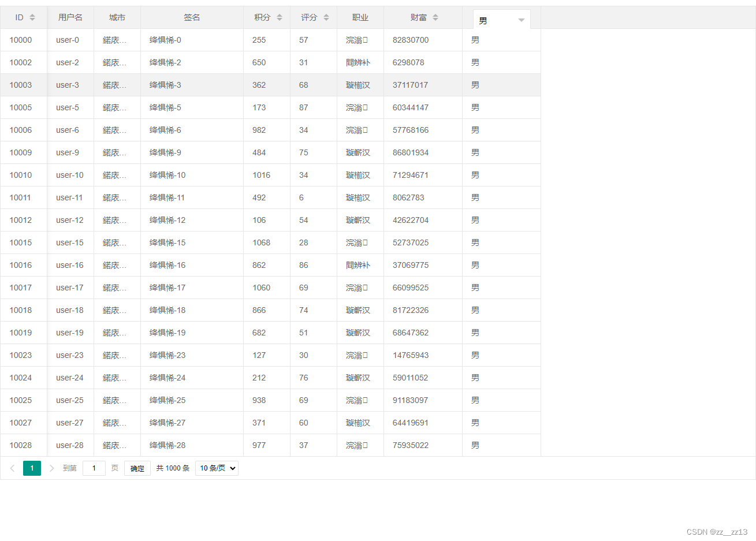Open the 10条/页 page size selector
Viewport: 756px width, 541px height.
(x=217, y=468)
